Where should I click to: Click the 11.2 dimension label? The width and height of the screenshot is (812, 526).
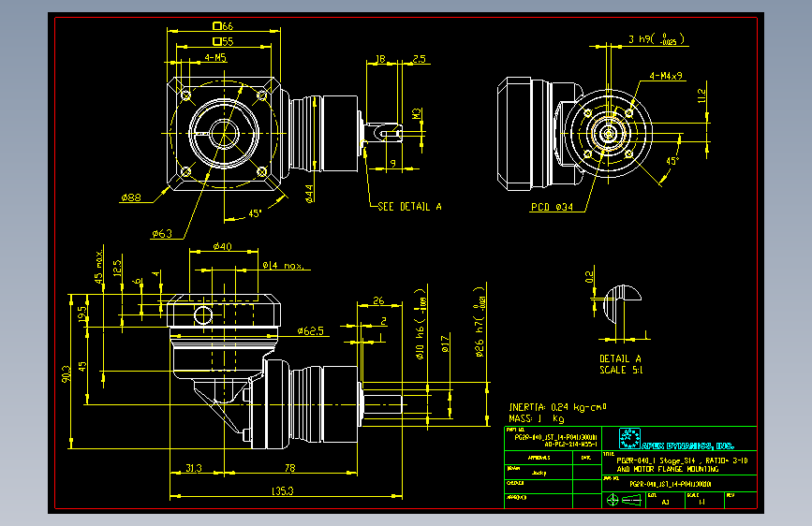click(701, 95)
